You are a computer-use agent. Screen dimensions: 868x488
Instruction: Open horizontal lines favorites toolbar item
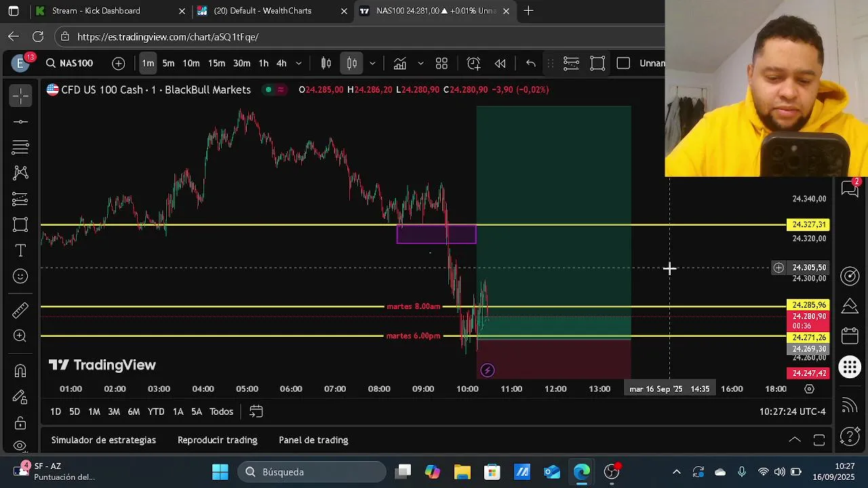click(x=571, y=63)
